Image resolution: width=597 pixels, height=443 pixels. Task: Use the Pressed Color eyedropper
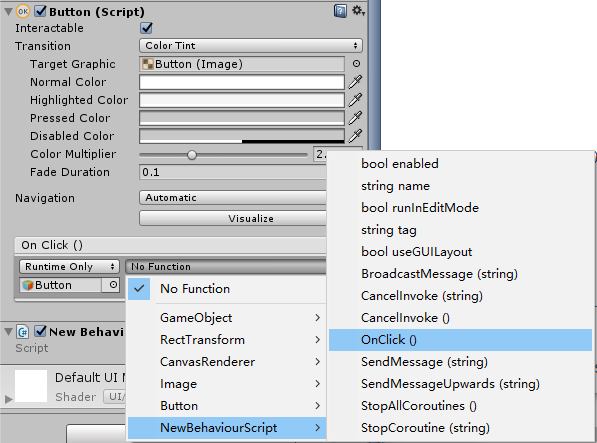pos(355,118)
